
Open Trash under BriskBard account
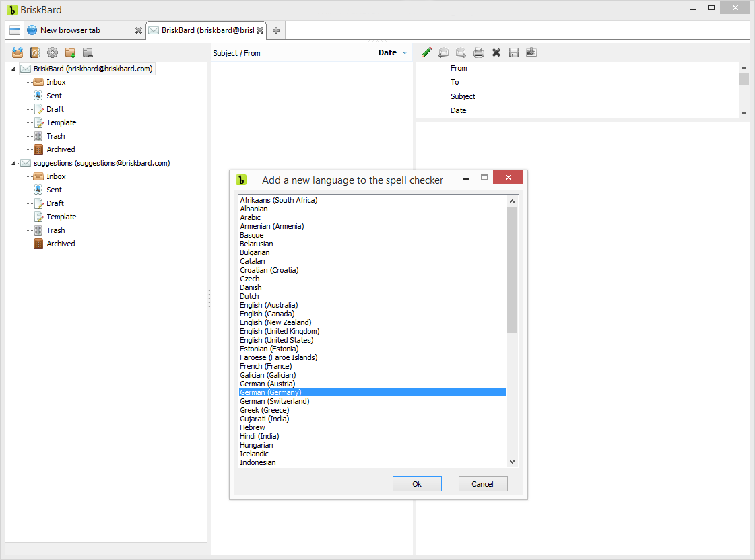[55, 136]
